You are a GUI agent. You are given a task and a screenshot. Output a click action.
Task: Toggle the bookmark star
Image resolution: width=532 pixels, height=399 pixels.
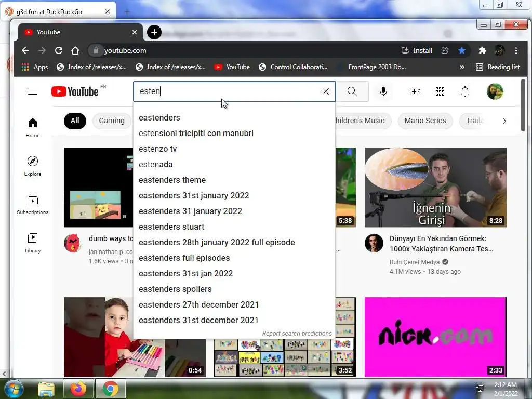click(462, 50)
